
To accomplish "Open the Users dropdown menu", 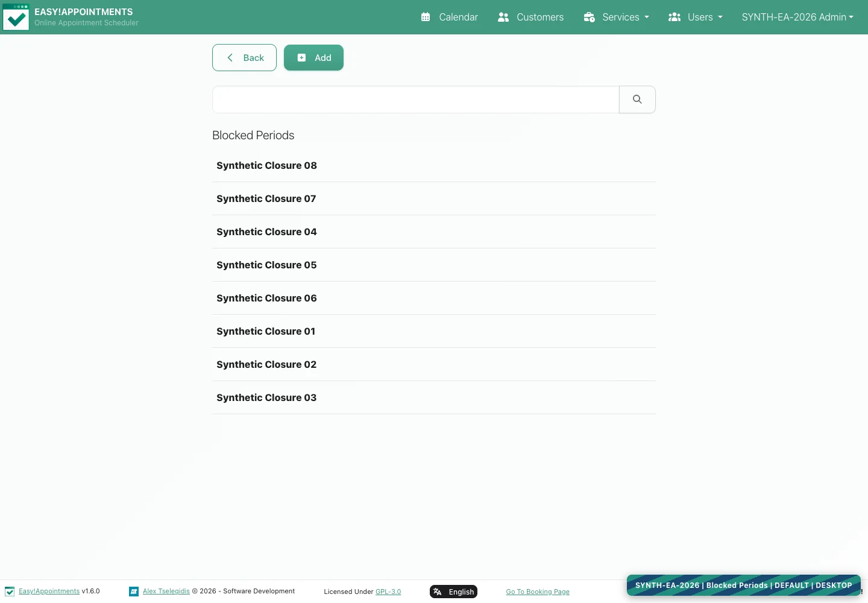I will pyautogui.click(x=695, y=17).
